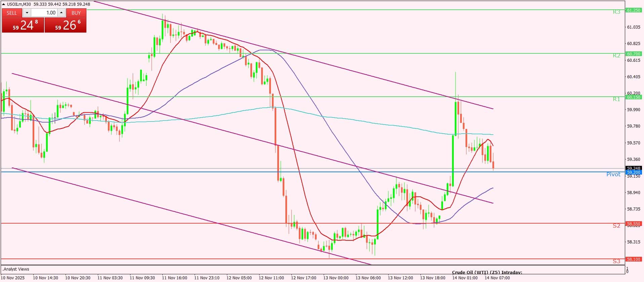Click the 14 Nov 07:00 time marker
The image size is (644, 282).
(x=497, y=278)
